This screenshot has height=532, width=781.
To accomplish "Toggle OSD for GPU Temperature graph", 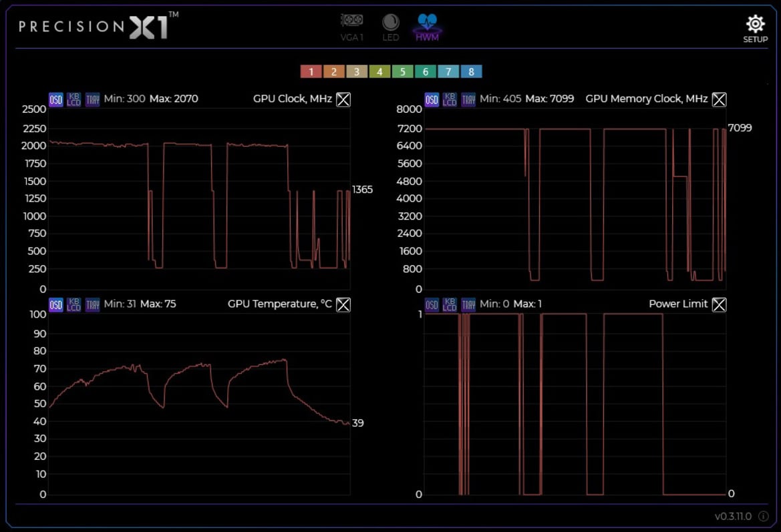I will tap(56, 304).
